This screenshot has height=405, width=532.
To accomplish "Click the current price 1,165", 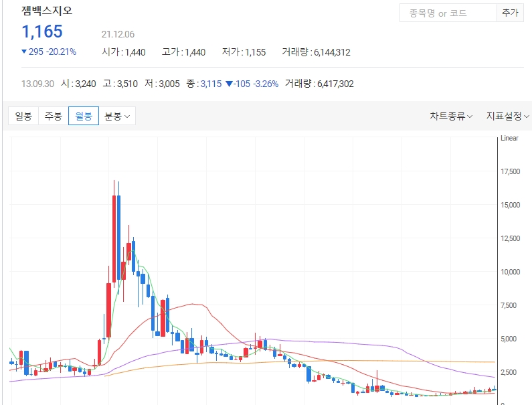I will pos(42,31).
